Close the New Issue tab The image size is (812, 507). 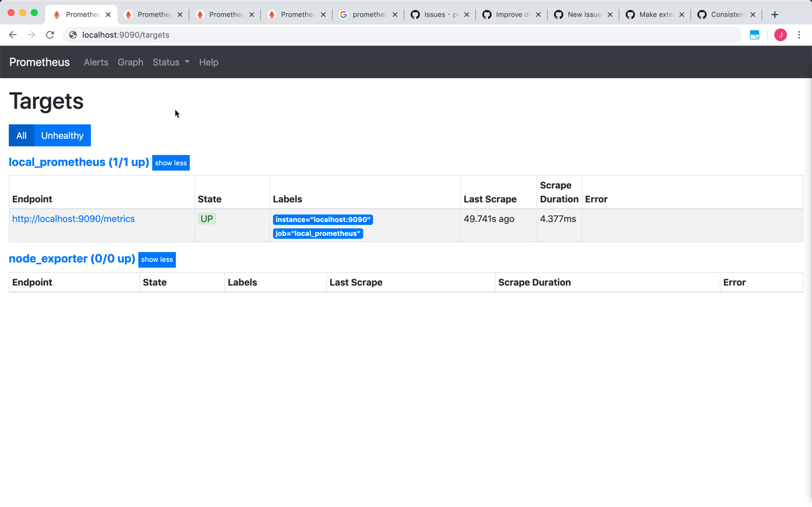click(x=610, y=14)
